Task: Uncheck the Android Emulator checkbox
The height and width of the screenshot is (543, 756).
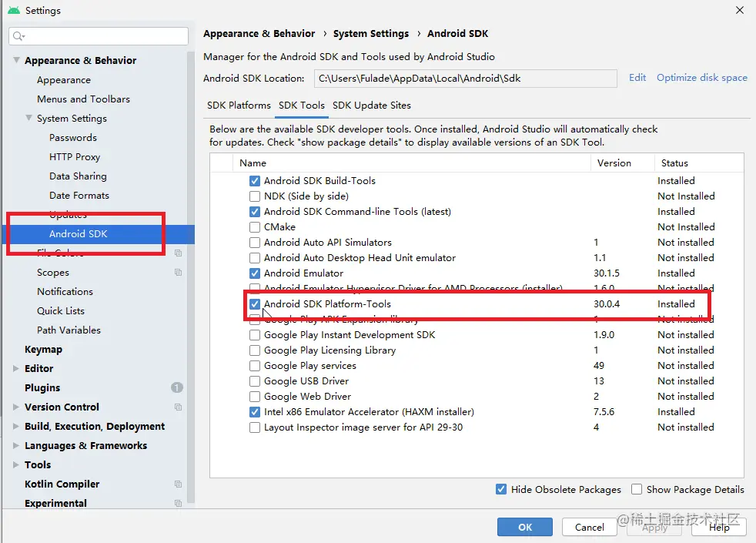Action: (x=255, y=273)
